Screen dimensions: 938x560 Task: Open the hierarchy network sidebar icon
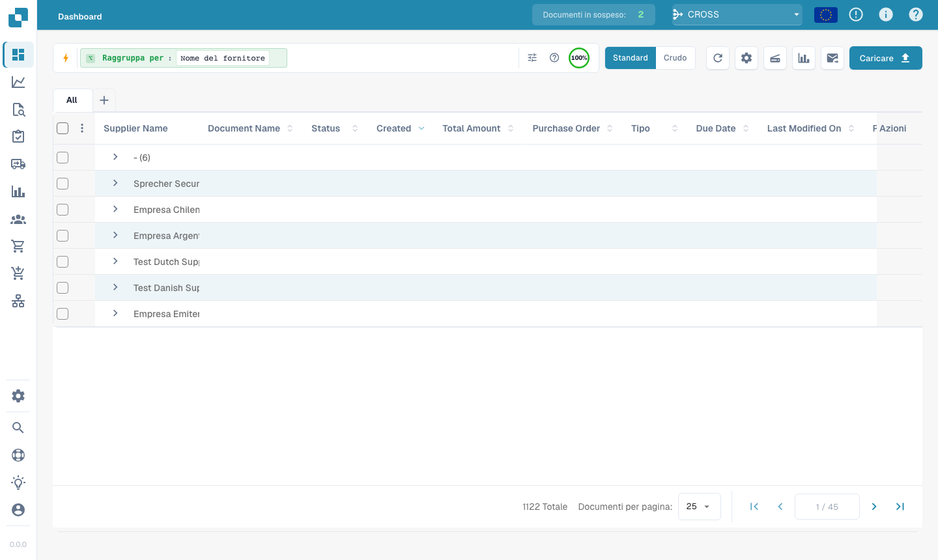coord(18,301)
